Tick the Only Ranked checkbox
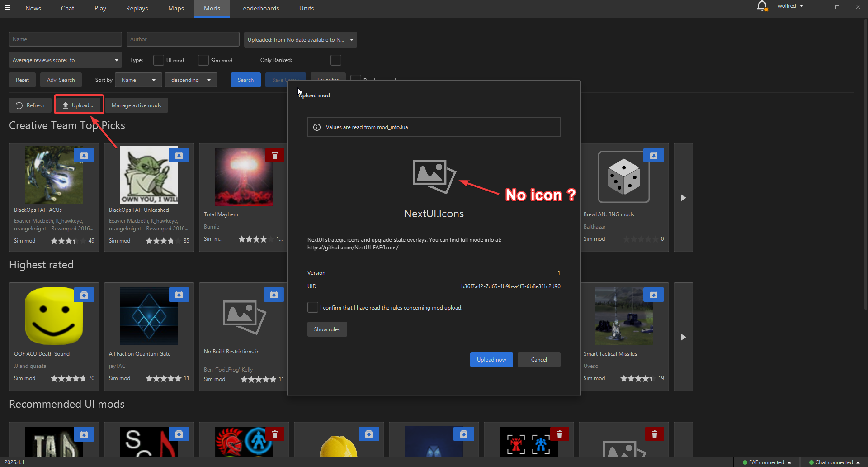Viewport: 868px width, 467px height. click(336, 60)
